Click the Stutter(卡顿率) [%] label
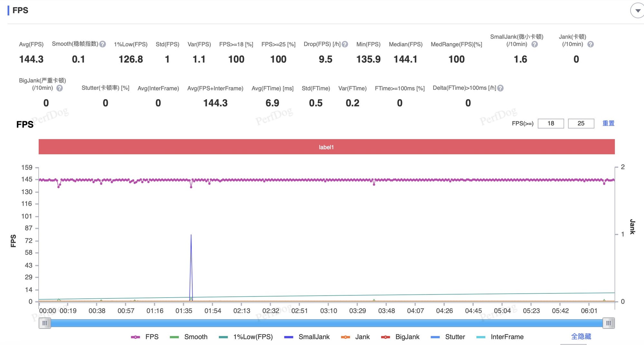 [x=105, y=88]
